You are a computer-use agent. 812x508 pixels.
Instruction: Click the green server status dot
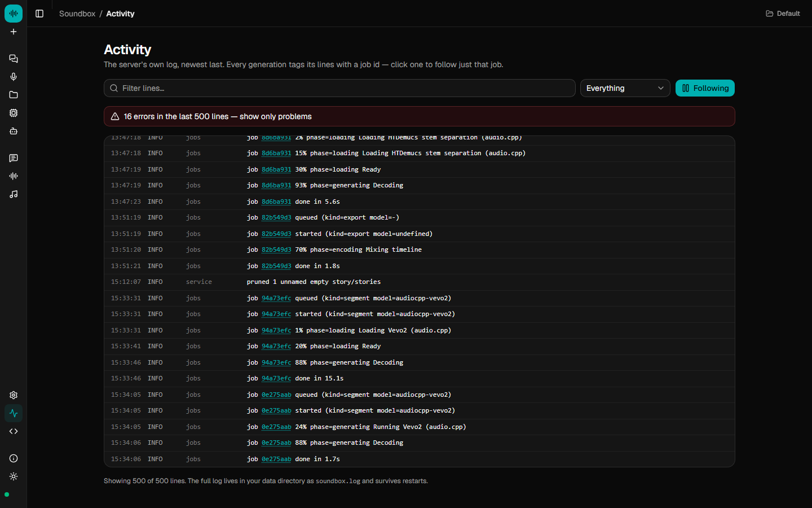[7, 494]
